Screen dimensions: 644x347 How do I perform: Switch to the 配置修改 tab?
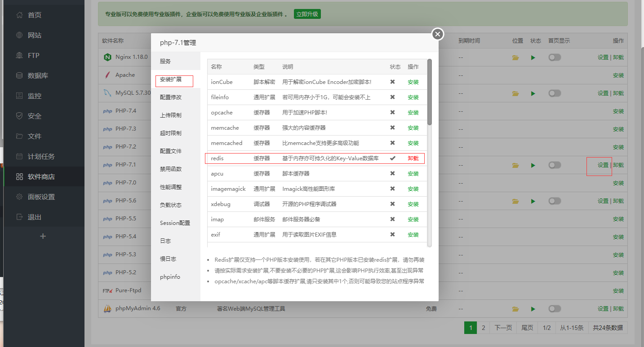tap(176, 97)
